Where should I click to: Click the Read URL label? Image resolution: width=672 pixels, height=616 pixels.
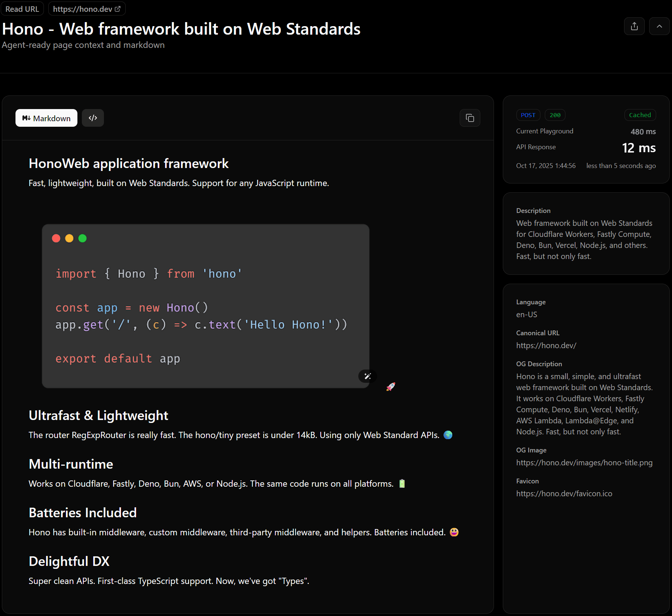coord(22,8)
